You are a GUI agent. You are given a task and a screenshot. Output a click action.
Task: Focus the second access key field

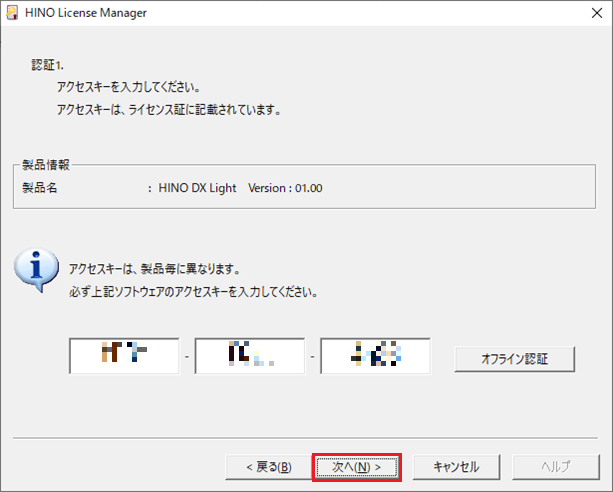pos(250,356)
